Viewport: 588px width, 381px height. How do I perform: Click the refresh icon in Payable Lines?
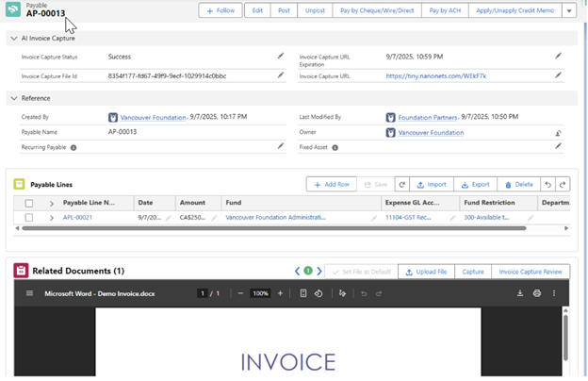[402, 185]
